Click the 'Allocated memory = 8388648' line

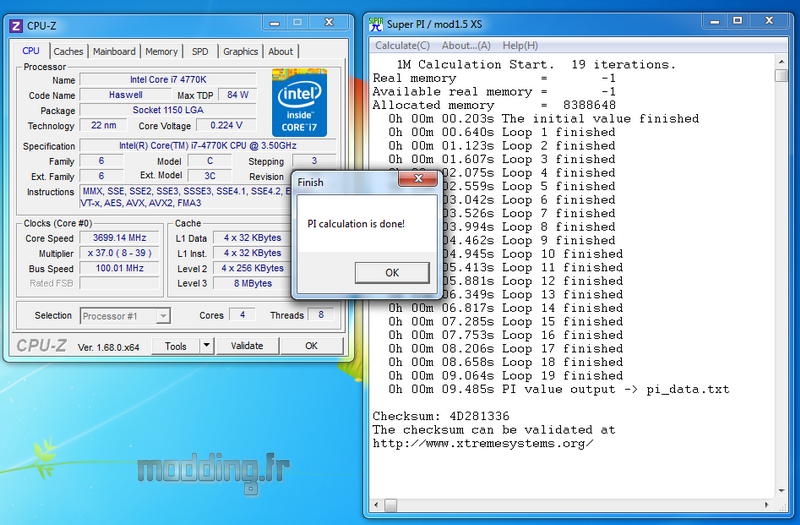(x=494, y=105)
